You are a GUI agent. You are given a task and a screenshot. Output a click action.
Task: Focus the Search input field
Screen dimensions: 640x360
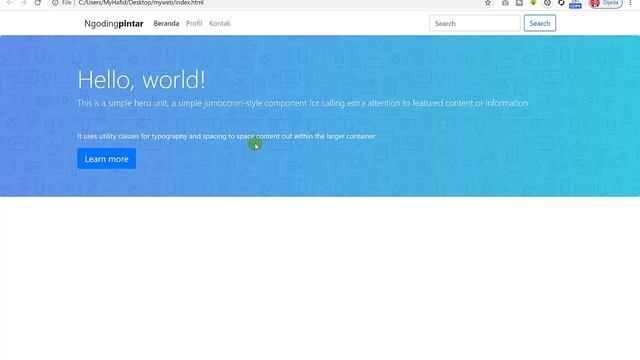pos(475,23)
